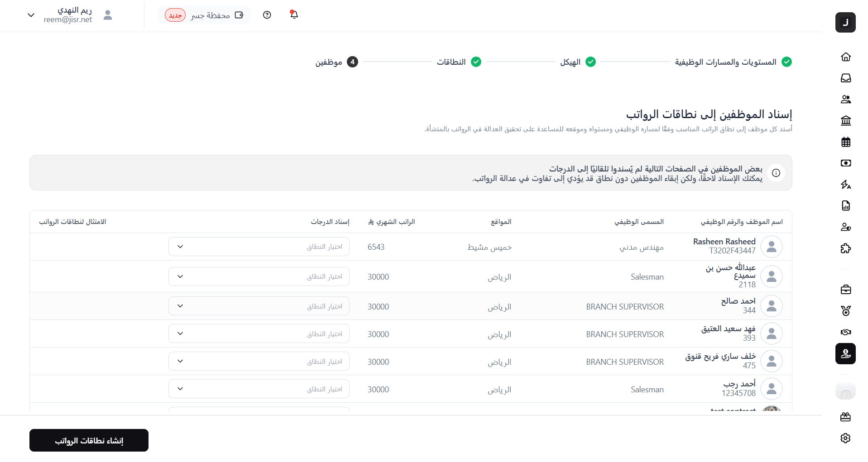Expand range dropdown for Rasheen Rasheed

[259, 247]
